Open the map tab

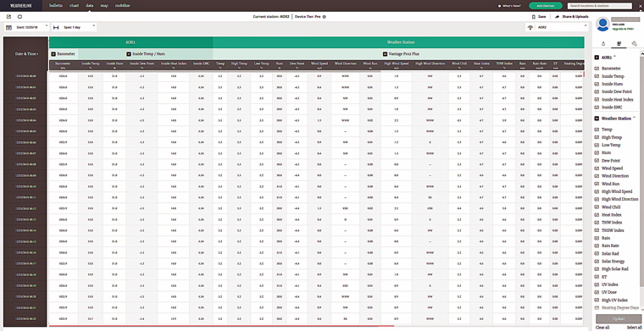click(x=104, y=6)
